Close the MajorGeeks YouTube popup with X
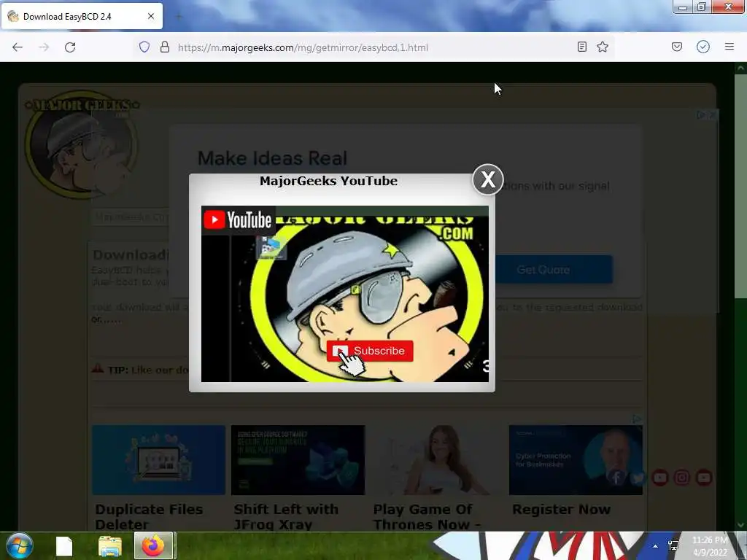The image size is (747, 560). pyautogui.click(x=487, y=179)
